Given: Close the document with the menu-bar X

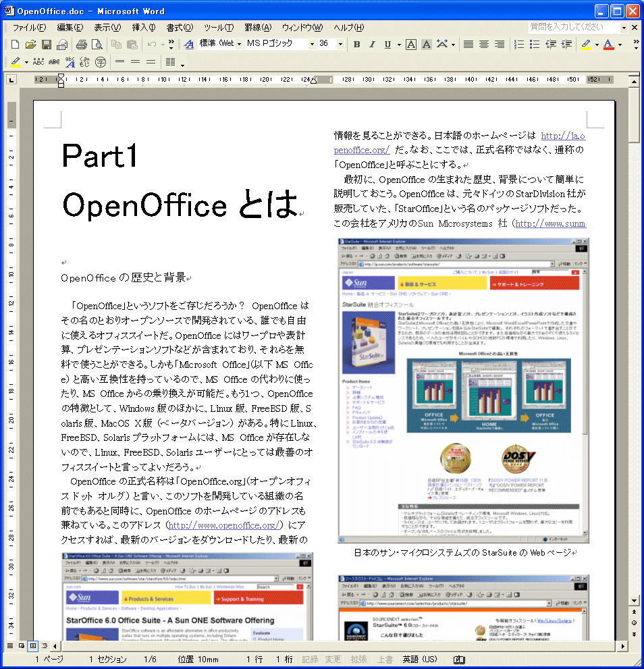Looking at the screenshot, I should tap(635, 27).
